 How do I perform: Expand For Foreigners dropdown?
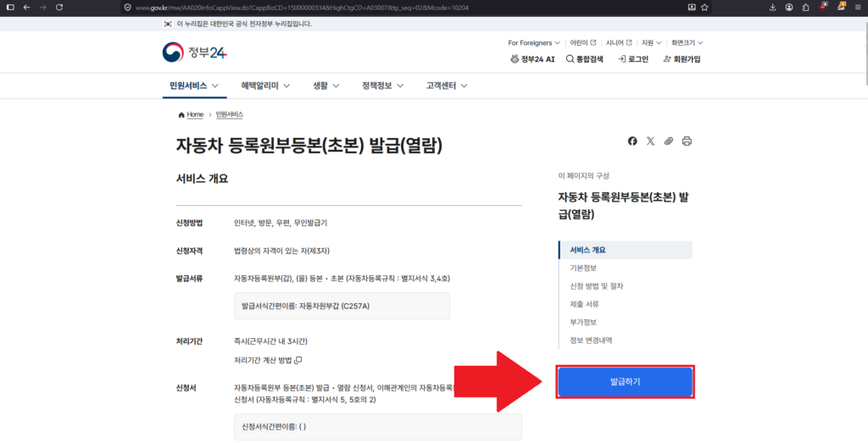pyautogui.click(x=534, y=42)
